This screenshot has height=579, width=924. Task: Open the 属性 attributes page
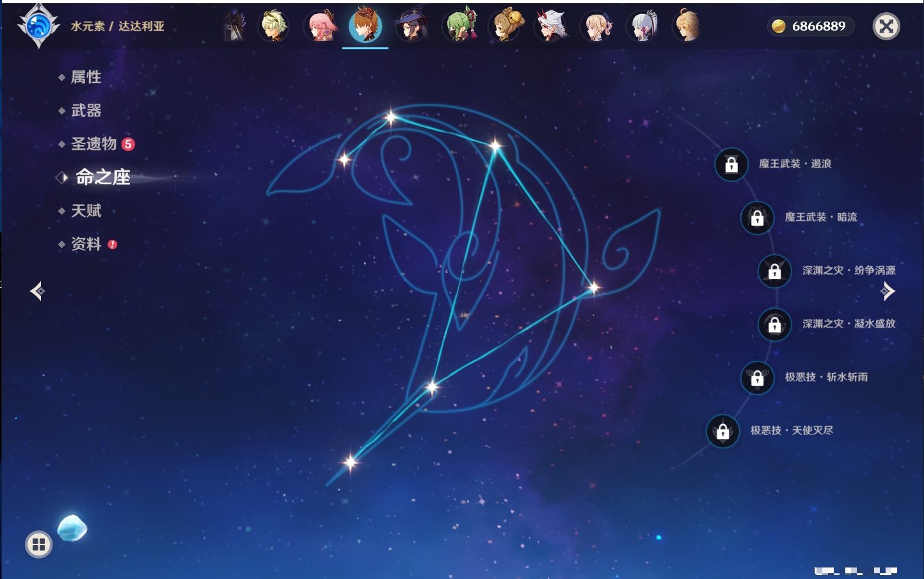pyautogui.click(x=86, y=77)
